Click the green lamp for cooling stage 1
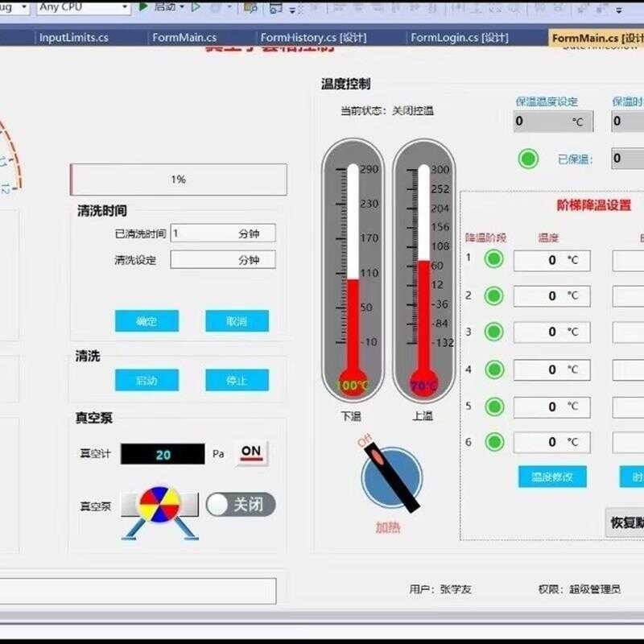Viewport: 644px width, 644px height. tap(493, 259)
